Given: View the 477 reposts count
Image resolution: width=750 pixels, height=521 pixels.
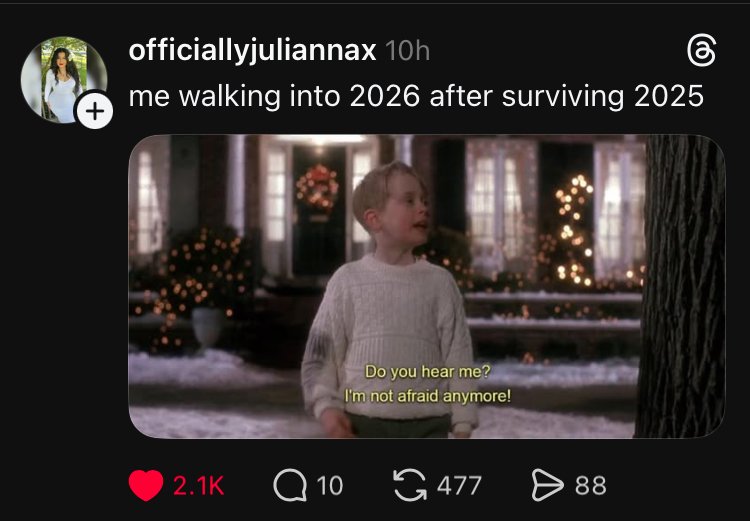Looking at the screenshot, I should tap(459, 486).
